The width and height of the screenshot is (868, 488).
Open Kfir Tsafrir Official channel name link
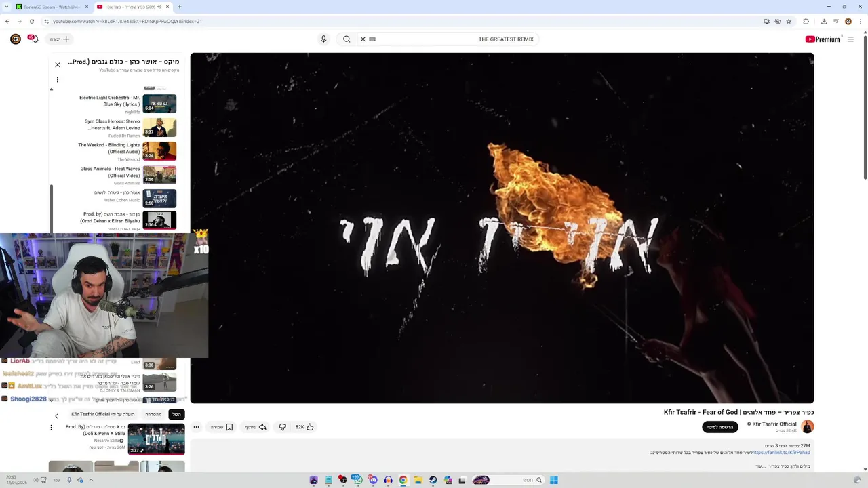[774, 424]
